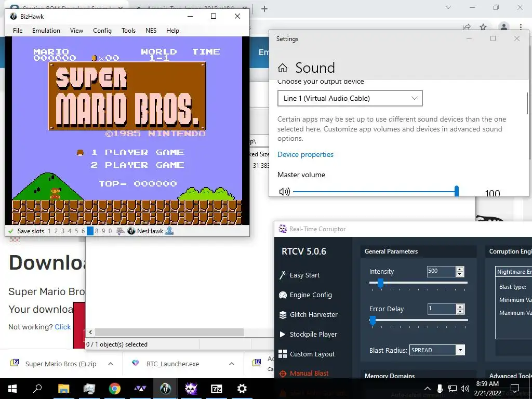The width and height of the screenshot is (532, 399).
Task: Click the share icon in Chrome toolbar
Action: click(x=467, y=27)
